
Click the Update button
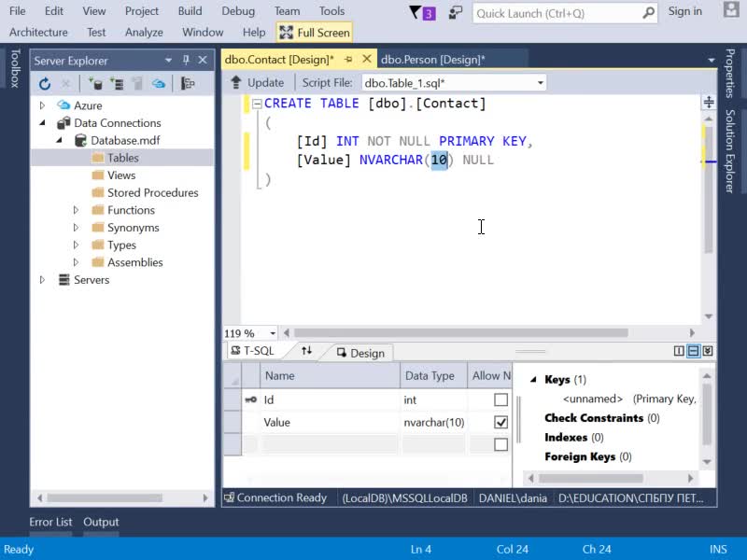pos(258,82)
